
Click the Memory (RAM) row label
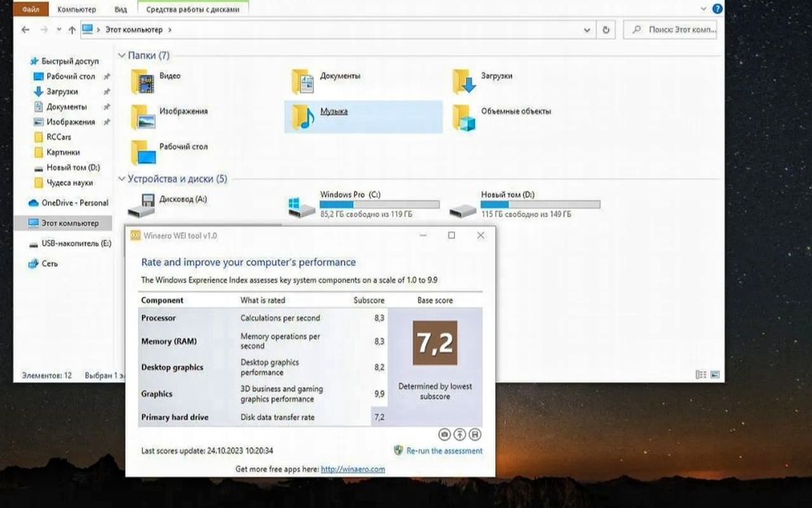(x=169, y=342)
